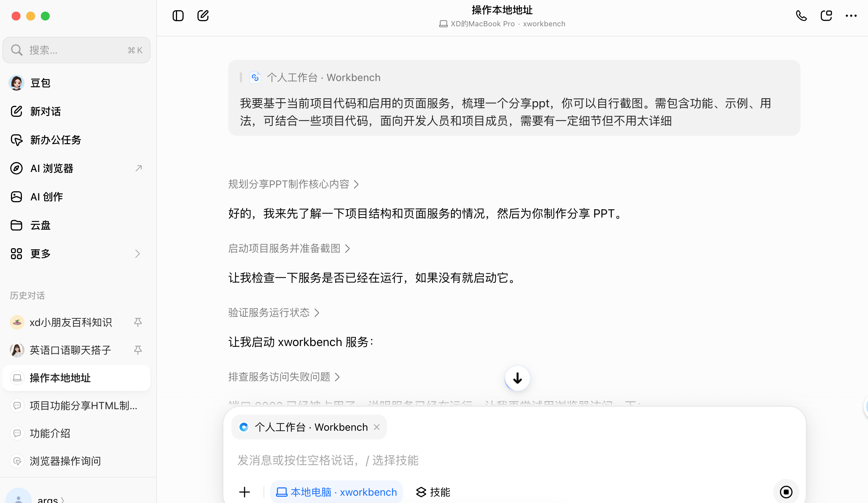Viewport: 868px width, 503px height.
Task: Remove the 个人工作台 · Workbench tag
Action: (x=377, y=427)
